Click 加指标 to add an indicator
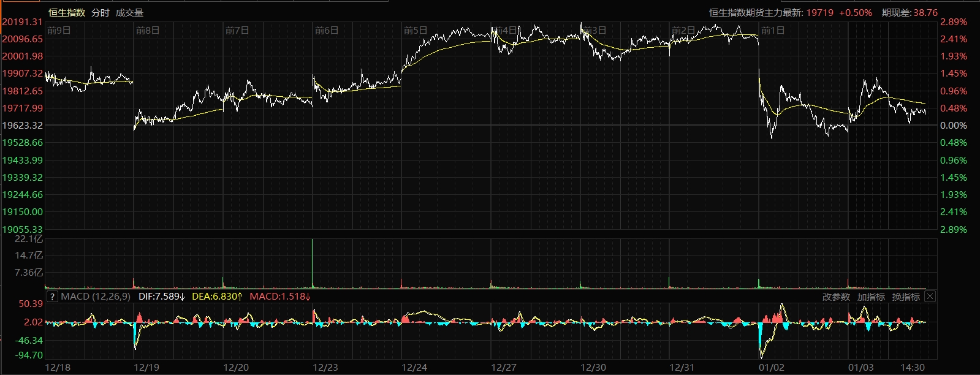 [x=871, y=297]
